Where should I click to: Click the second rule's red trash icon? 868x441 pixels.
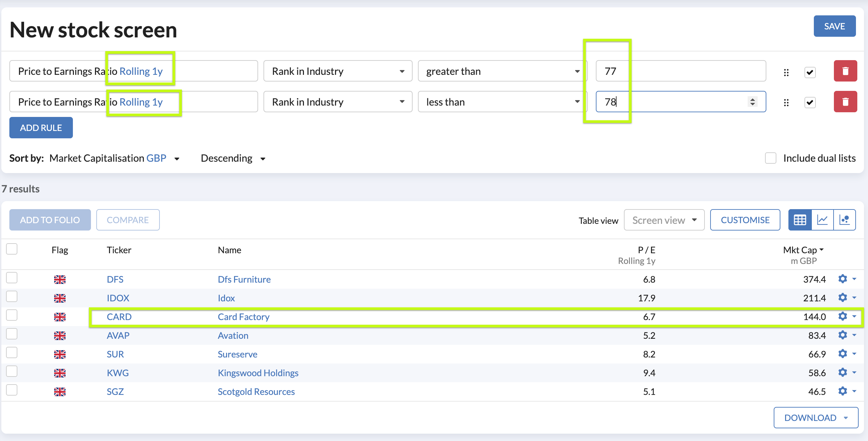(x=845, y=102)
